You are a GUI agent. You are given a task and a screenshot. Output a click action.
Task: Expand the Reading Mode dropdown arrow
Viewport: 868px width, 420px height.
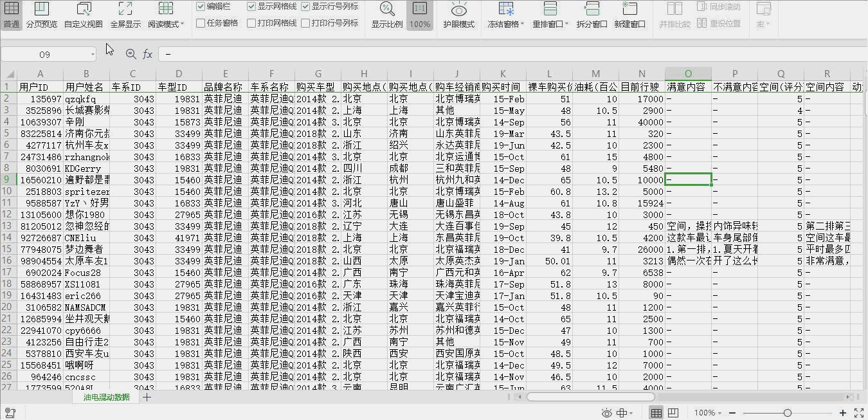tap(183, 24)
